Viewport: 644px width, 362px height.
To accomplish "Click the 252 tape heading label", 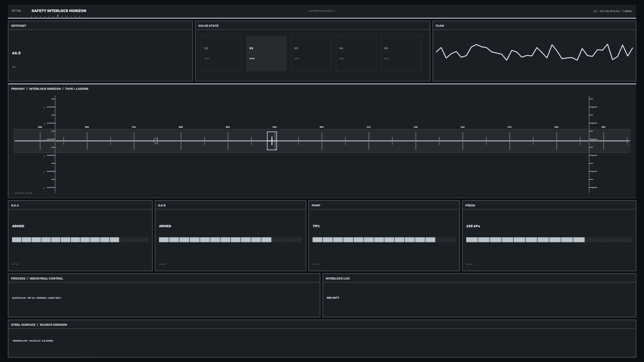I will (603, 127).
